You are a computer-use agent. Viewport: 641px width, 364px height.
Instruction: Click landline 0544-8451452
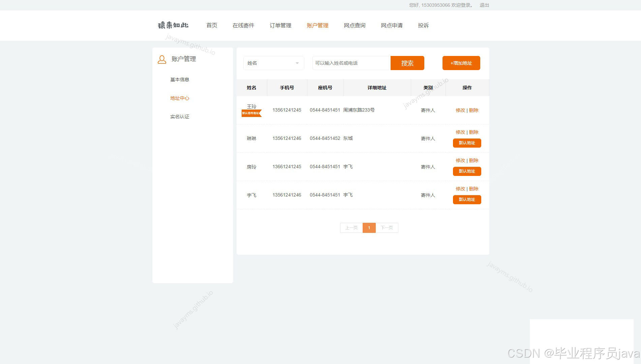point(325,138)
